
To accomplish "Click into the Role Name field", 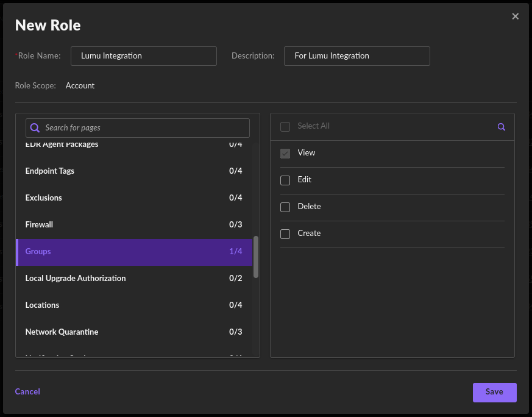I will (x=144, y=56).
